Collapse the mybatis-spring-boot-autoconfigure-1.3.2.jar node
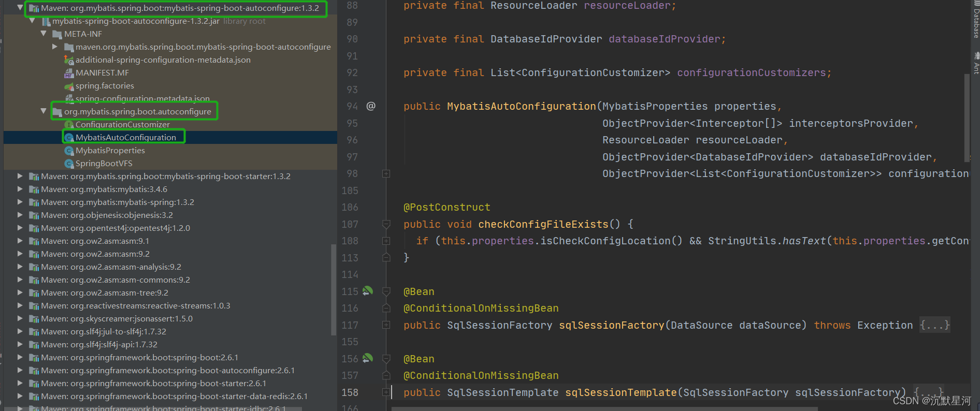Viewport: 980px width, 411px height. (x=32, y=21)
